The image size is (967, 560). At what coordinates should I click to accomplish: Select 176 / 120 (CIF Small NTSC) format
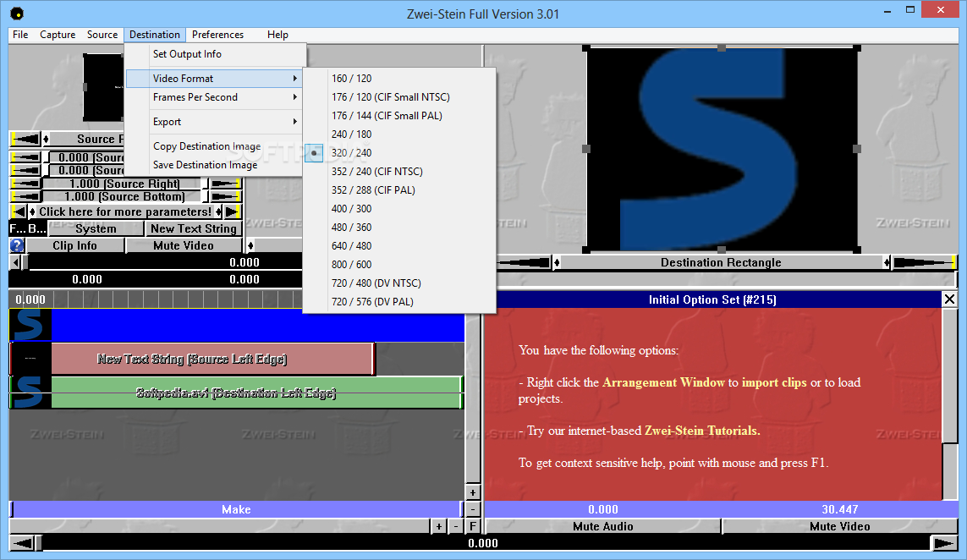pyautogui.click(x=399, y=96)
